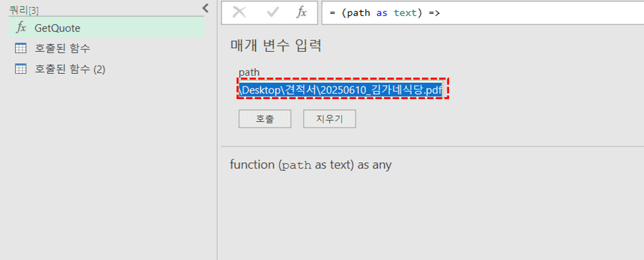Click table icon of 호출된 함수 (2)
644x260 pixels.
tap(21, 69)
